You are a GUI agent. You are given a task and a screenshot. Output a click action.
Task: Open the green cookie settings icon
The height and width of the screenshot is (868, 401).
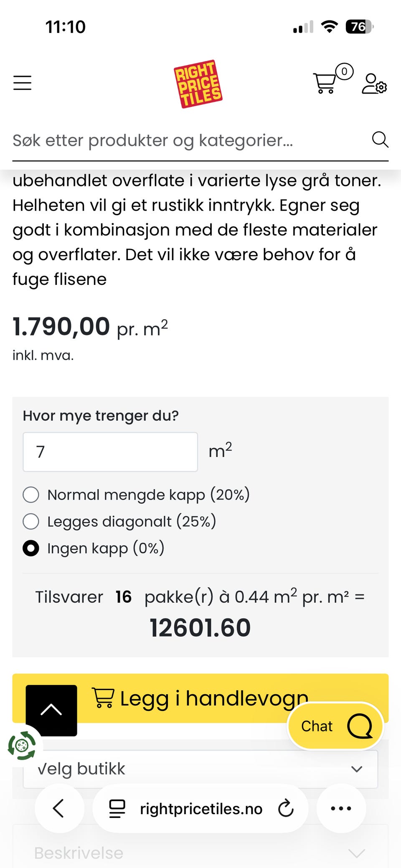pos(22,745)
